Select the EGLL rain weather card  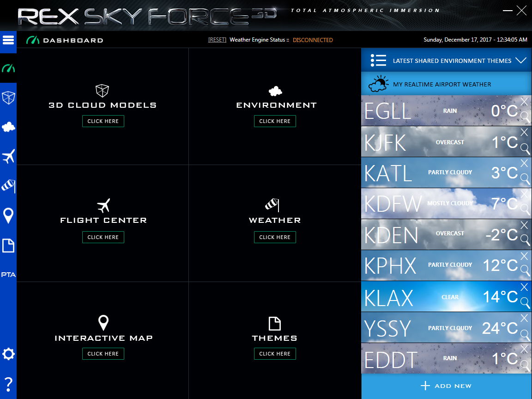click(447, 110)
